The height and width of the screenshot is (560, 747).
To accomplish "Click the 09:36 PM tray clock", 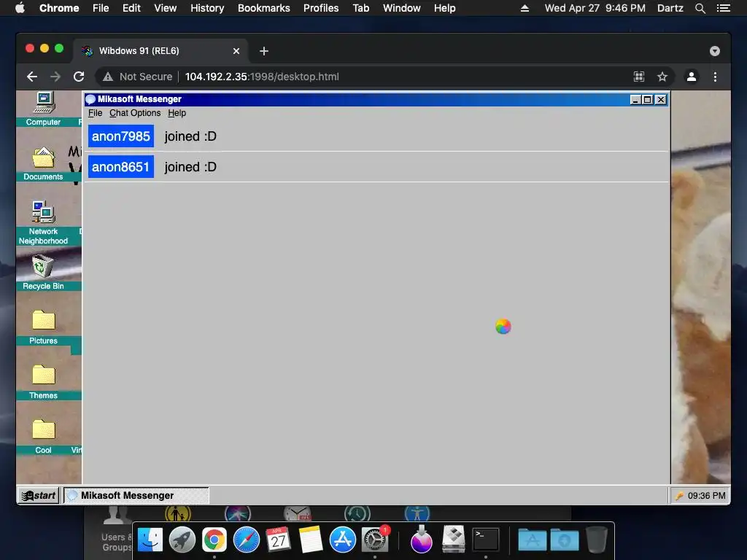I will (706, 496).
